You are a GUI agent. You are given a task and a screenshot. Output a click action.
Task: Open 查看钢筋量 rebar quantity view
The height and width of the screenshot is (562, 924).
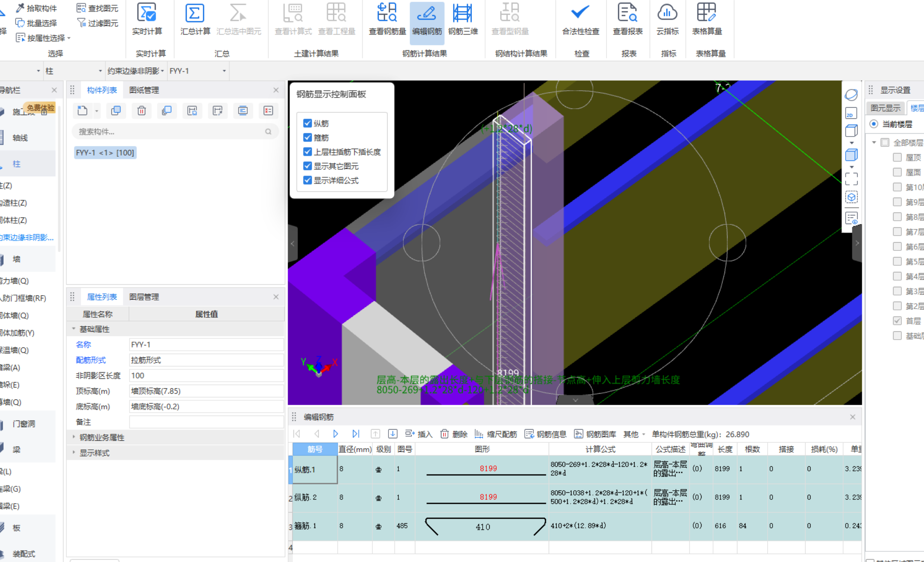click(387, 19)
